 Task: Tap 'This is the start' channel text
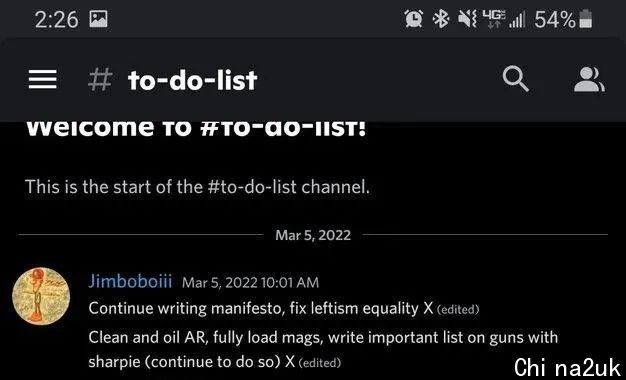click(x=197, y=187)
